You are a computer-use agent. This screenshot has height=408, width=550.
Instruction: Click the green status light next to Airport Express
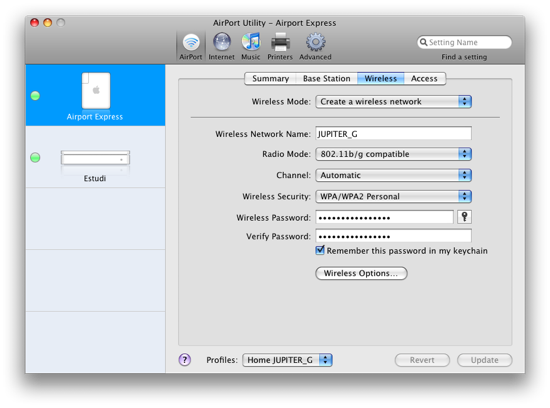(35, 95)
